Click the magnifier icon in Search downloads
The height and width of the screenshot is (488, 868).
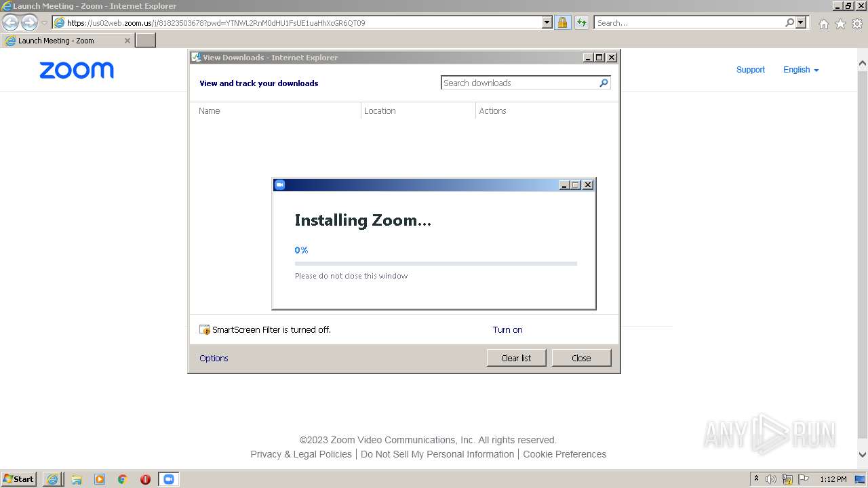(x=604, y=83)
